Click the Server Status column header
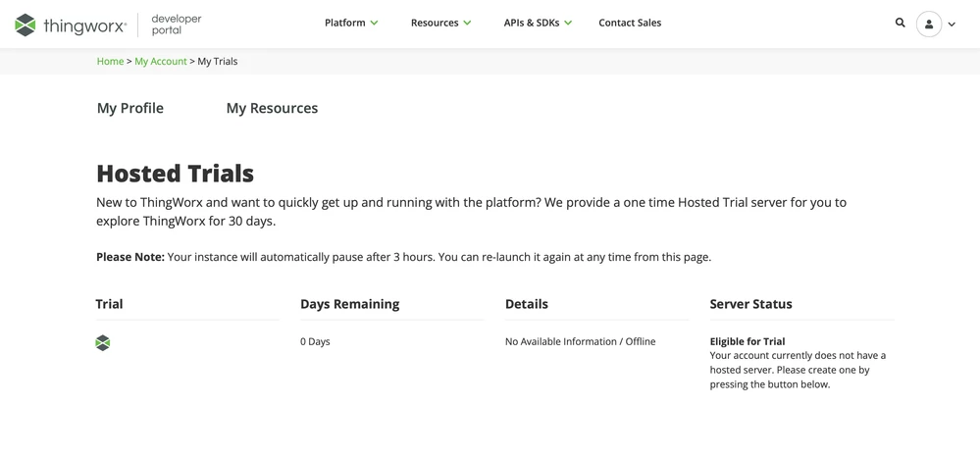The height and width of the screenshot is (457, 980). pyautogui.click(x=750, y=304)
